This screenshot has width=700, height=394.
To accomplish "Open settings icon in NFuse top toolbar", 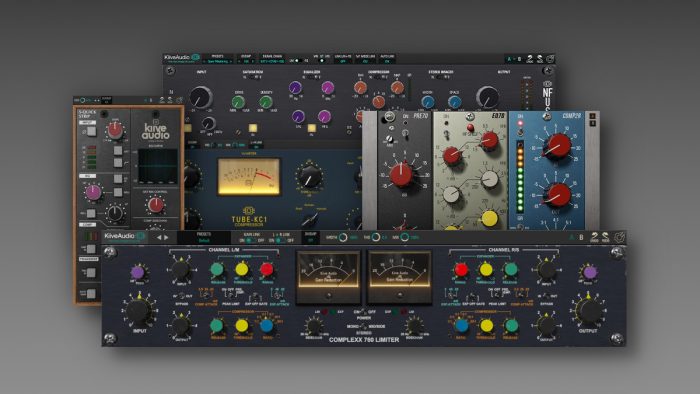I will pos(550,59).
